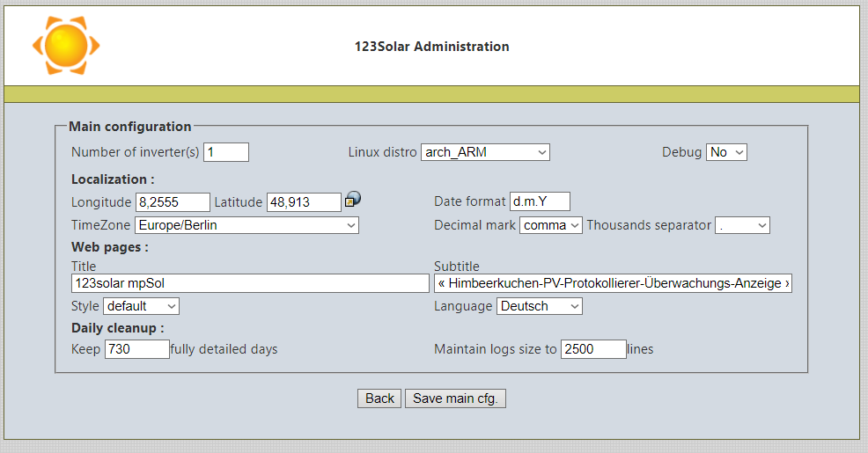The image size is (868, 453).
Task: Expand the Debug dropdown
Action: 726,152
